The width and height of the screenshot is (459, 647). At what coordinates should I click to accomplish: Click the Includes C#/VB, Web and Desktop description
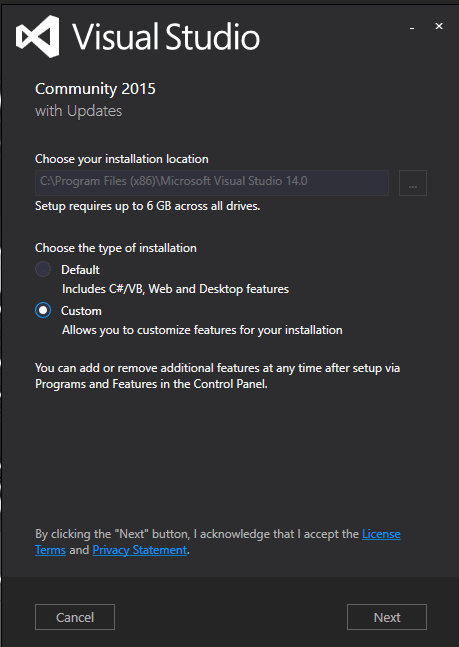tap(175, 289)
